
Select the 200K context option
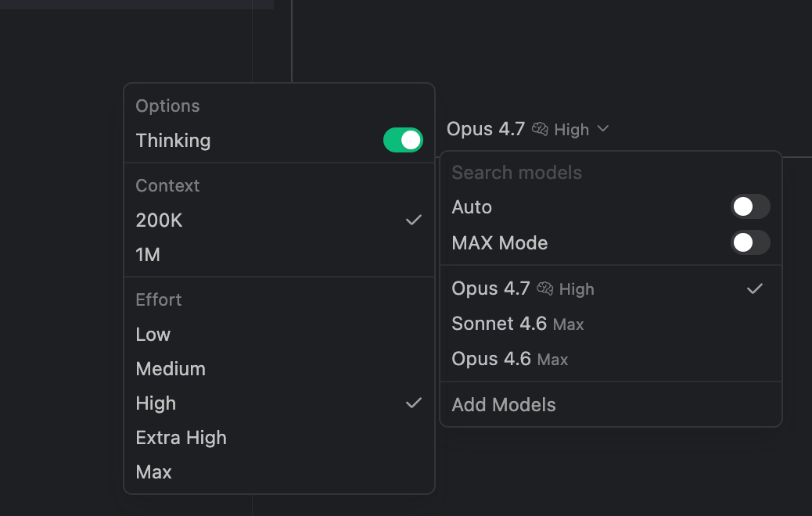(x=279, y=220)
